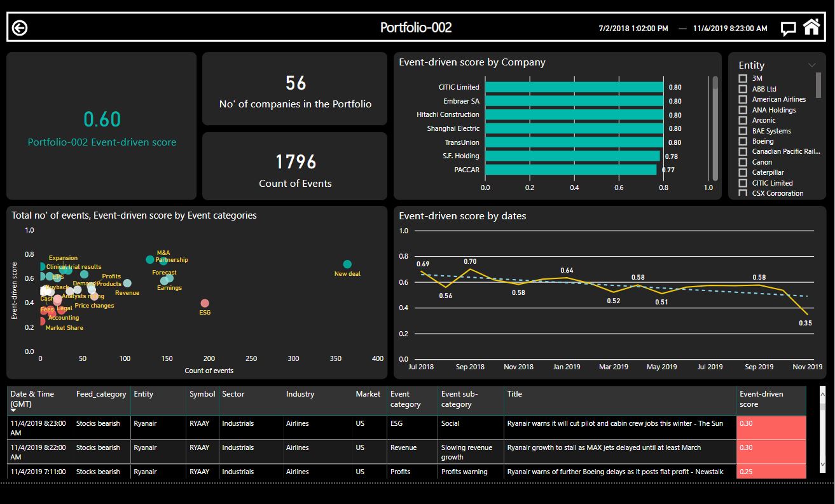Tick the Caterpillar checkbox

pyautogui.click(x=742, y=172)
